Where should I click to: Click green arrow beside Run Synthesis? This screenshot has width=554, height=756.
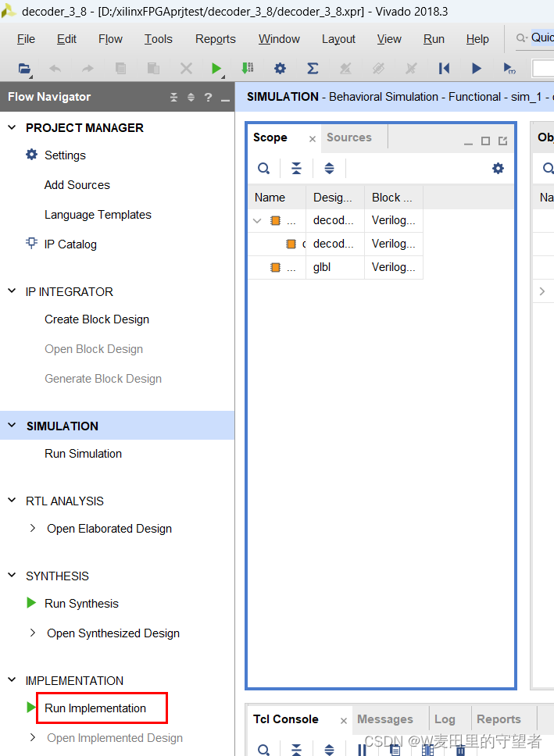(x=31, y=603)
